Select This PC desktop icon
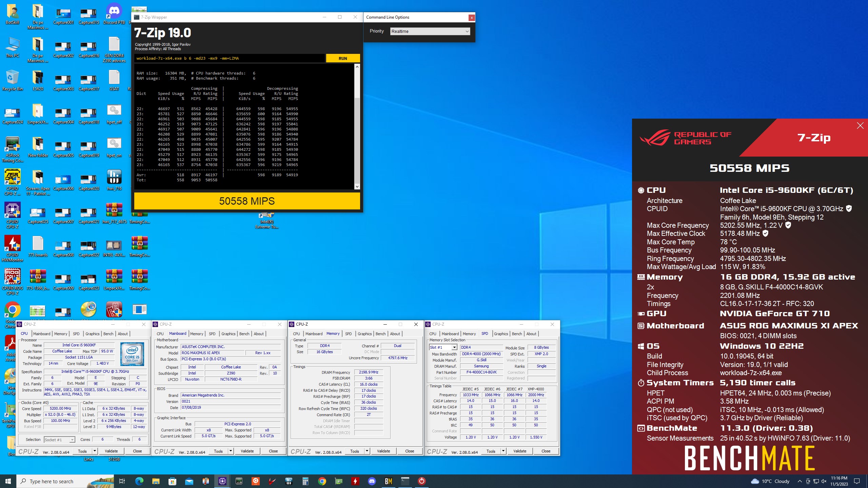Image resolution: width=868 pixels, height=488 pixels. point(13,47)
